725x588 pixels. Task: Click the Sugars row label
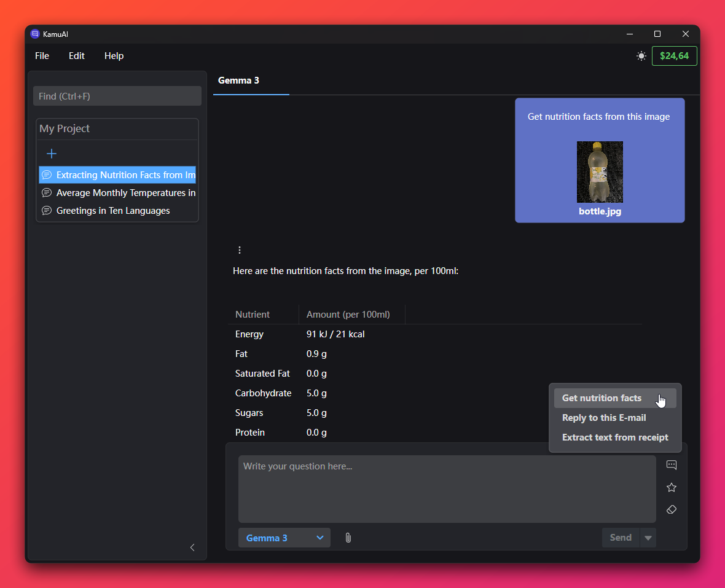click(249, 413)
